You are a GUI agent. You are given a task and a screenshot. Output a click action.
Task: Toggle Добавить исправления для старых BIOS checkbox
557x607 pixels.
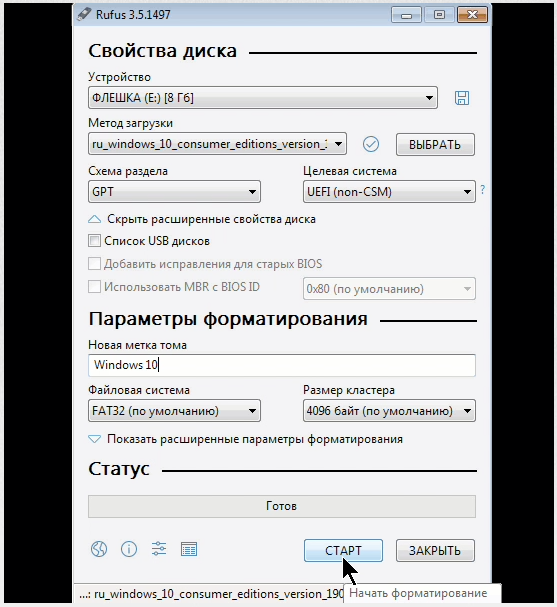coord(94,264)
